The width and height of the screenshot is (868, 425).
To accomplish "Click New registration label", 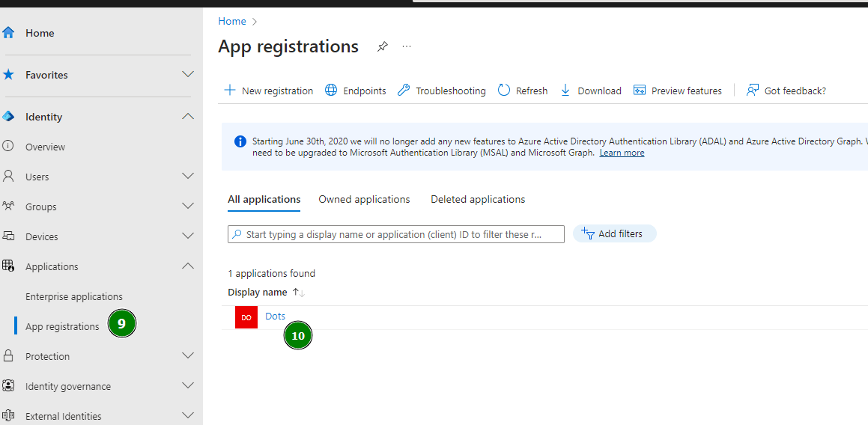I will coord(277,91).
